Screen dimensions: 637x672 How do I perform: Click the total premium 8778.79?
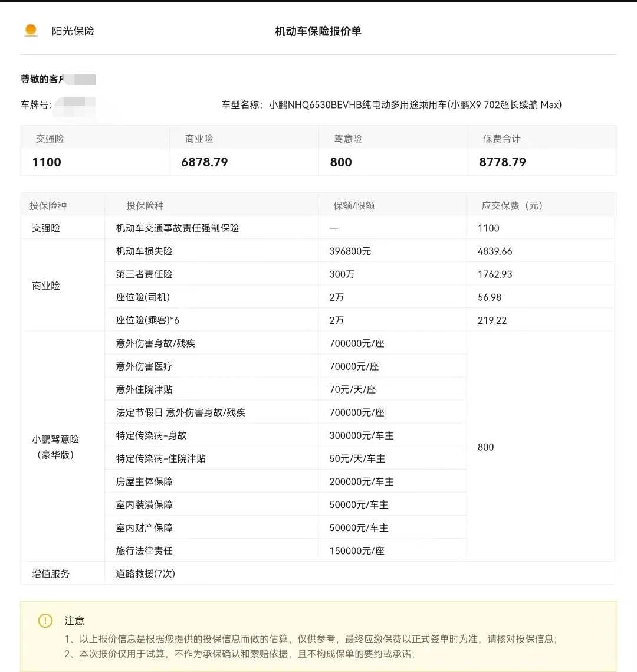point(503,162)
